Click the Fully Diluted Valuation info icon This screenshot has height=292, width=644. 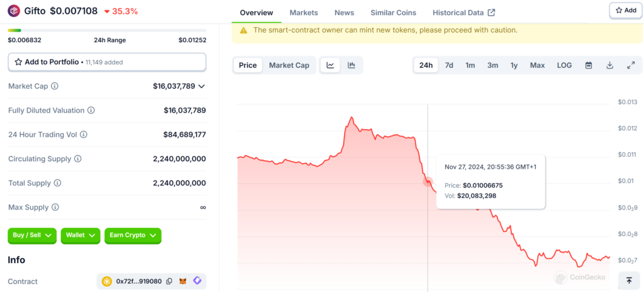[x=91, y=111]
